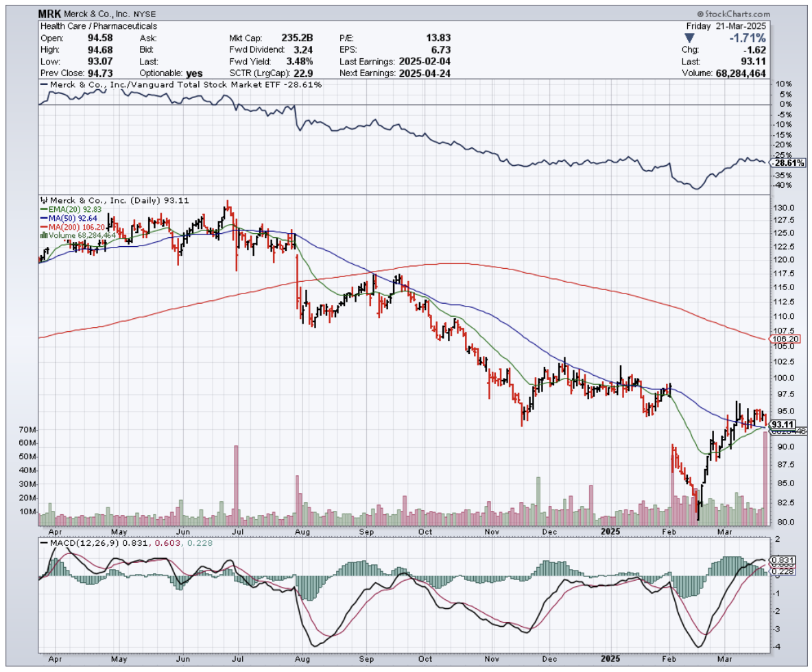Click the price bar icon beside Merck (Daily)

pos(44,200)
